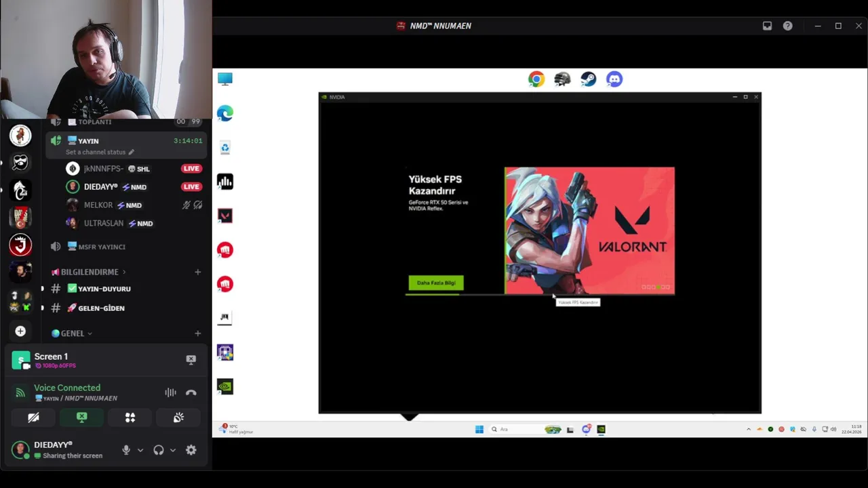Deafen with the headphones button
This screenshot has width=868, height=488.
(159, 450)
